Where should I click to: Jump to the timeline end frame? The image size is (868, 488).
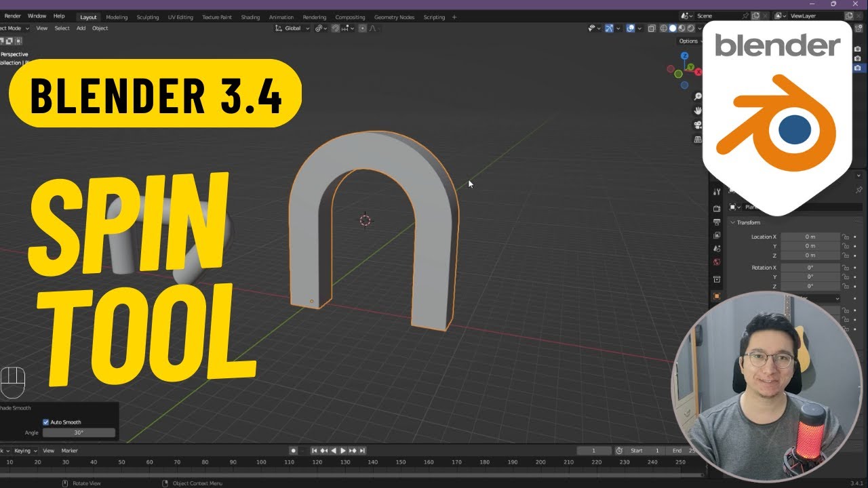point(362,451)
